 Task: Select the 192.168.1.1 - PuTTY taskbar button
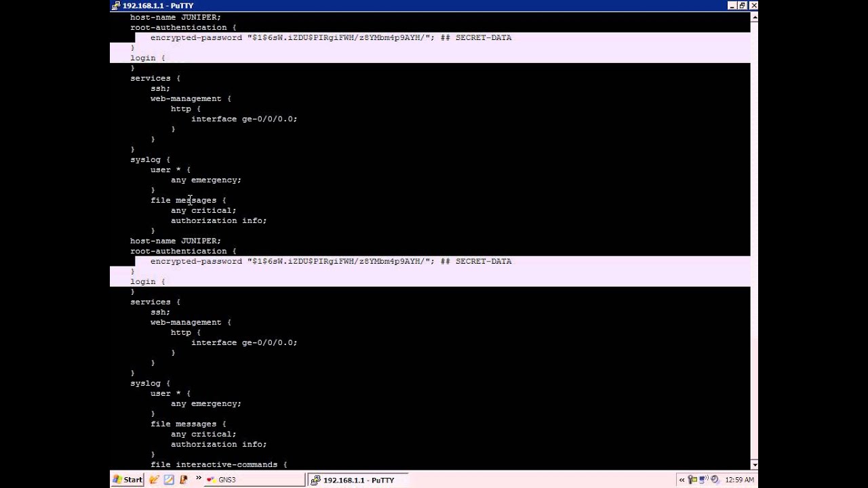point(358,480)
